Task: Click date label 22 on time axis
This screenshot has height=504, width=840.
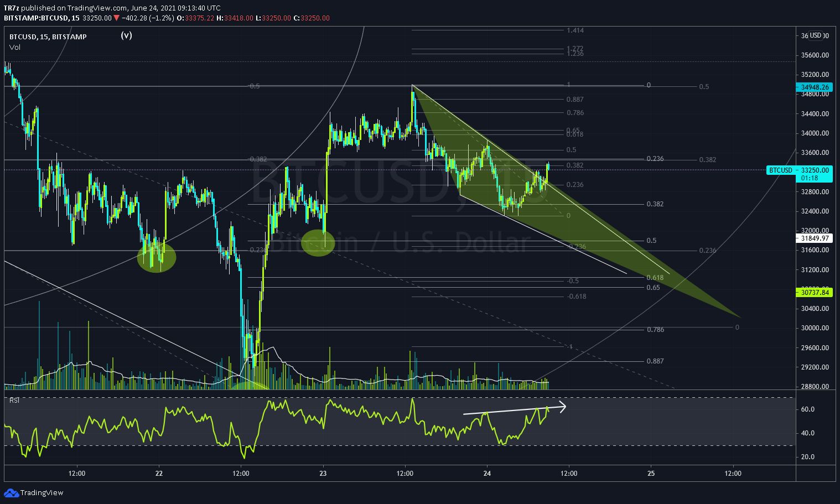Action: pyautogui.click(x=159, y=474)
